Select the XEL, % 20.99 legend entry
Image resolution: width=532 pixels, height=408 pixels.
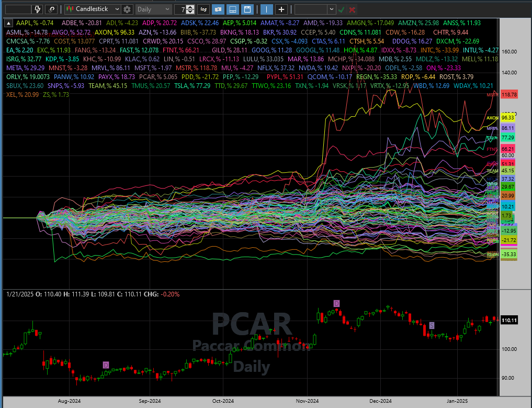coord(22,94)
